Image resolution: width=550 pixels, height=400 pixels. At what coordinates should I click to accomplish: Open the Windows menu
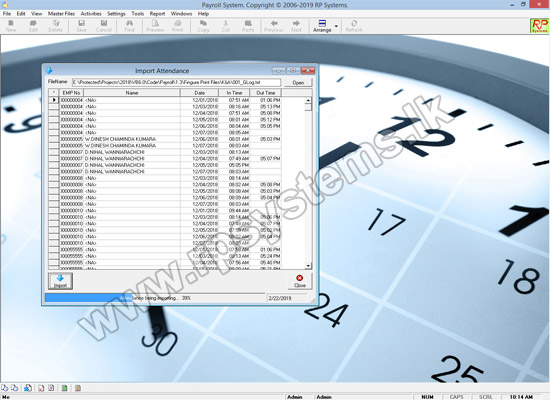pos(181,14)
